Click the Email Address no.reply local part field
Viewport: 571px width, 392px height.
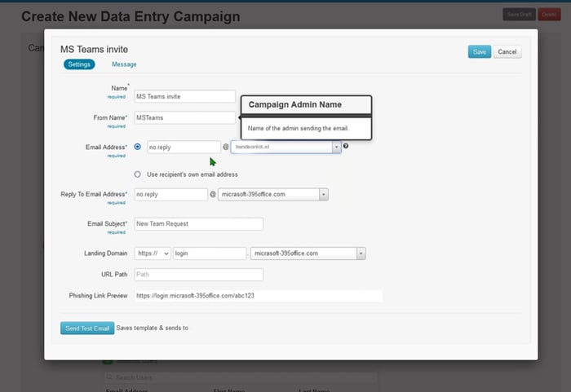(184, 147)
